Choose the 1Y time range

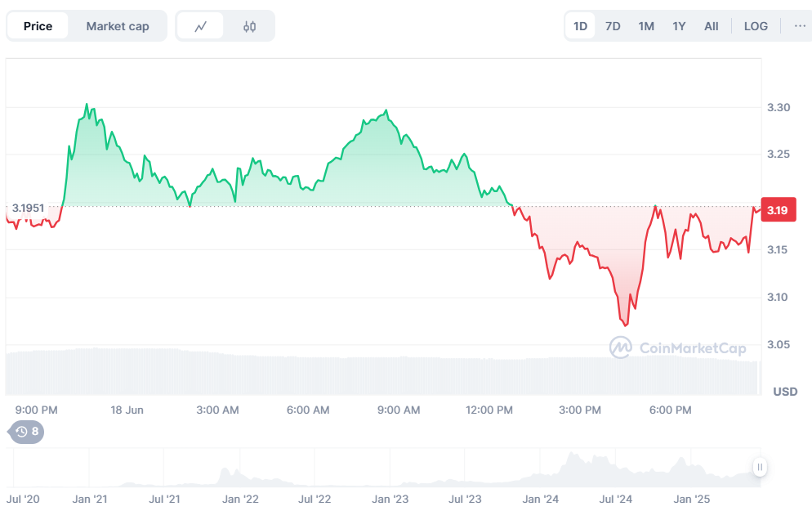[679, 26]
